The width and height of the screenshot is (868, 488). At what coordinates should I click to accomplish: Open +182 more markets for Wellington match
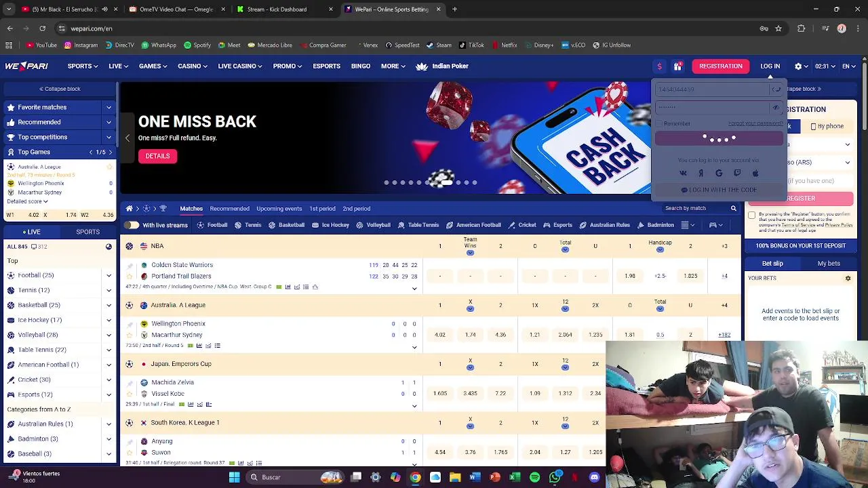point(724,335)
